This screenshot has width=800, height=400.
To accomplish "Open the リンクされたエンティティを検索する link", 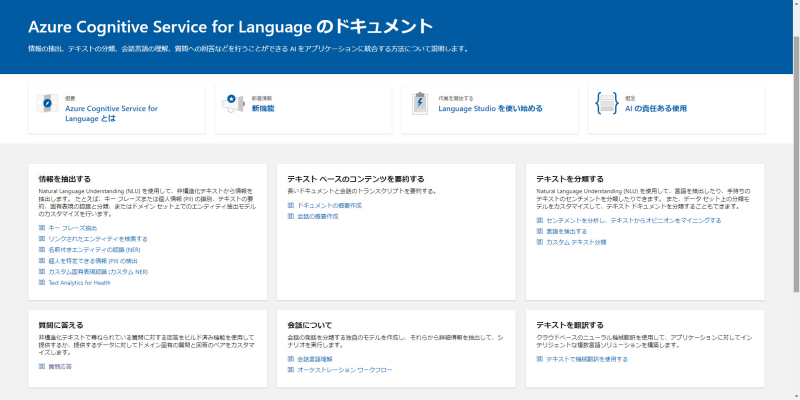I will coord(98,239).
